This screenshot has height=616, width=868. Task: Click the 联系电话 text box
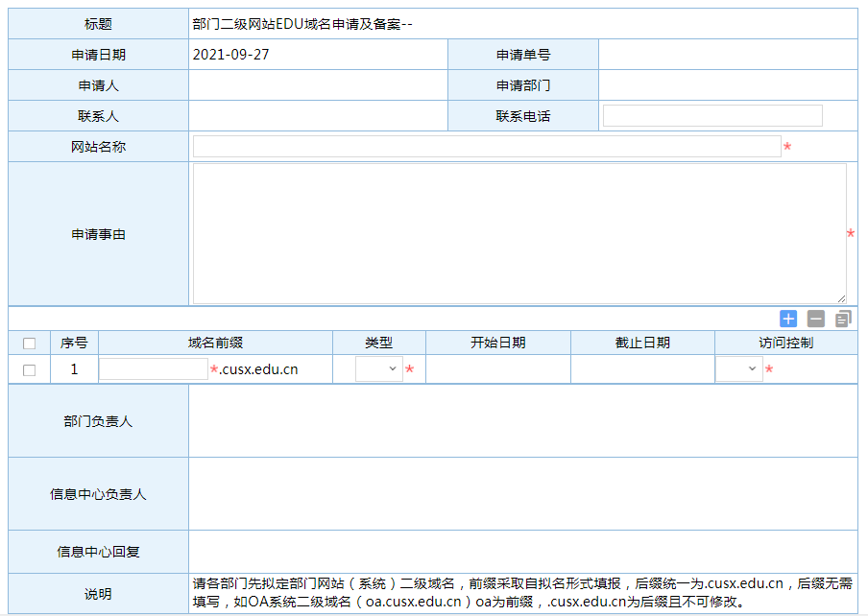click(x=712, y=116)
